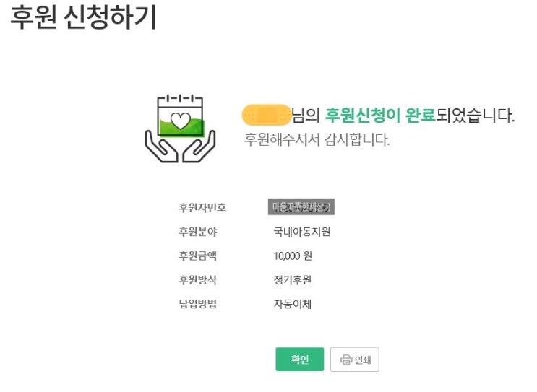Click the donation calendar hands icon
537x392 pixels.
click(x=180, y=127)
